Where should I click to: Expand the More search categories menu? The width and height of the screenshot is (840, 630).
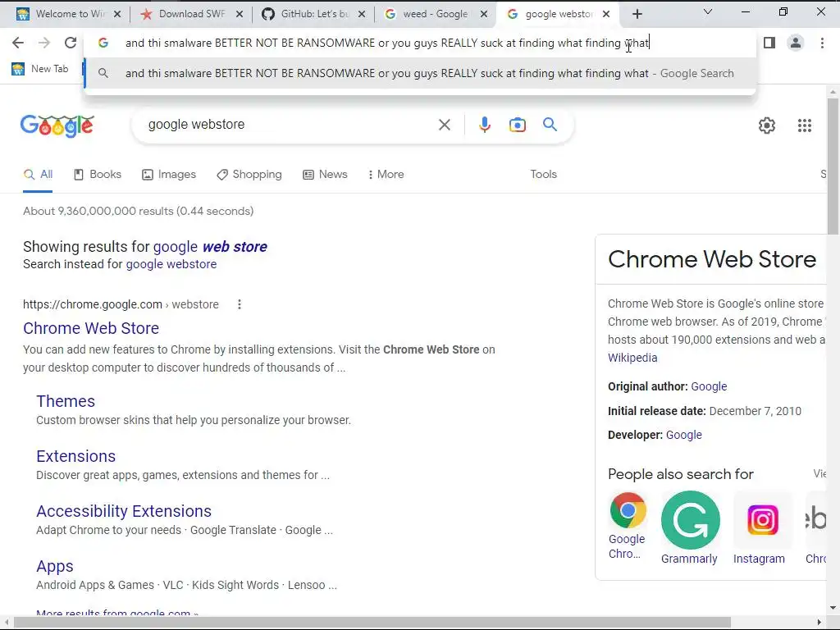pos(386,175)
